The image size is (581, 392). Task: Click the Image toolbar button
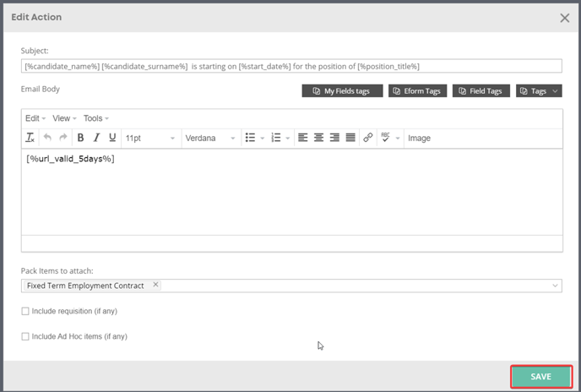coord(419,138)
